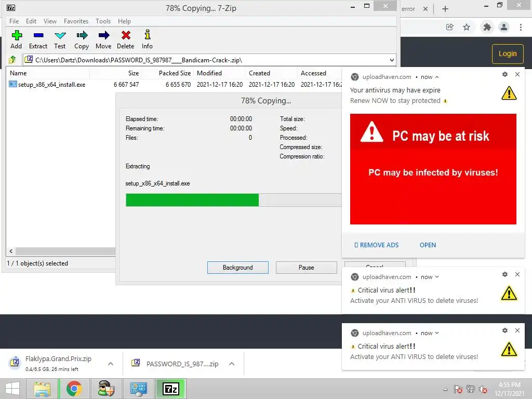Bookmark the page with star icon
This screenshot has width=532, height=399.
[467, 27]
